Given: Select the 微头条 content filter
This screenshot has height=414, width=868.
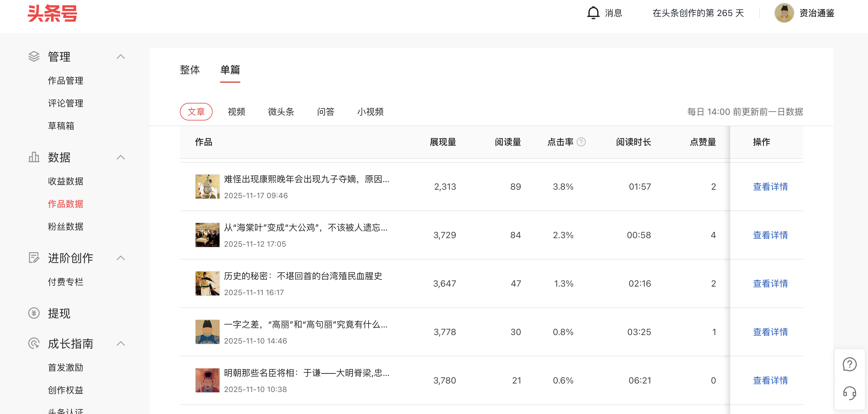Looking at the screenshot, I should (x=281, y=112).
